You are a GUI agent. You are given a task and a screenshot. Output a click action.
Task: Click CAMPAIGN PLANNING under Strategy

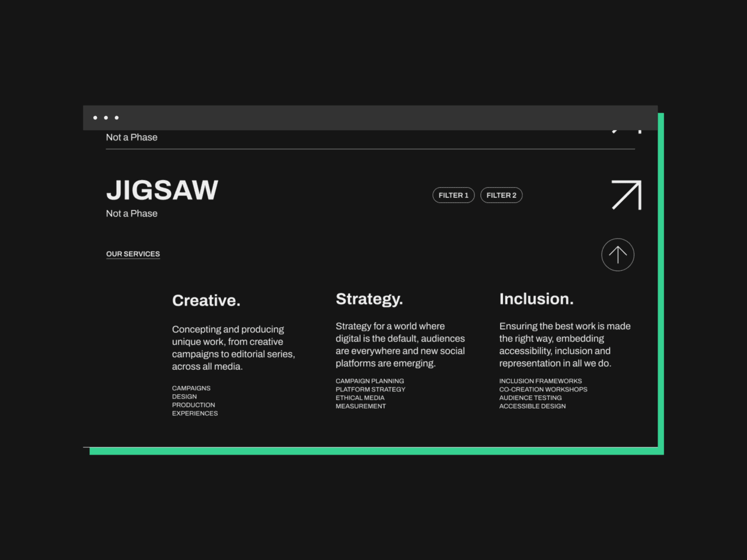370,381
